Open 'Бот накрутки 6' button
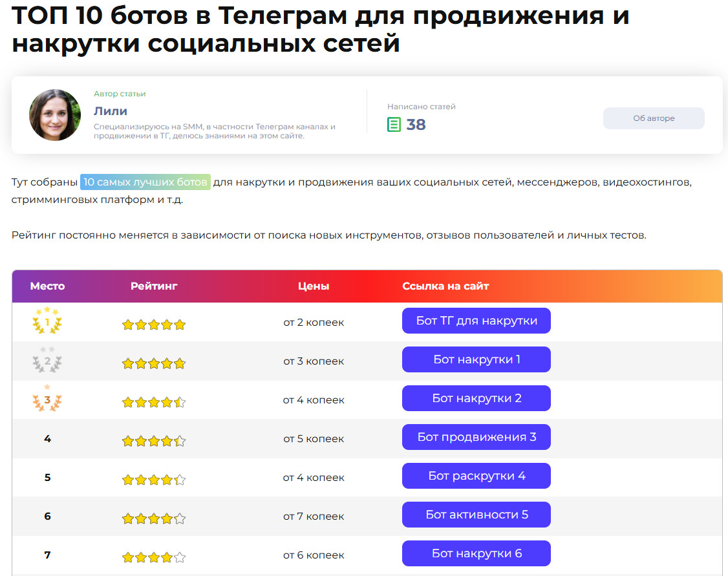728x576 pixels. click(x=476, y=553)
